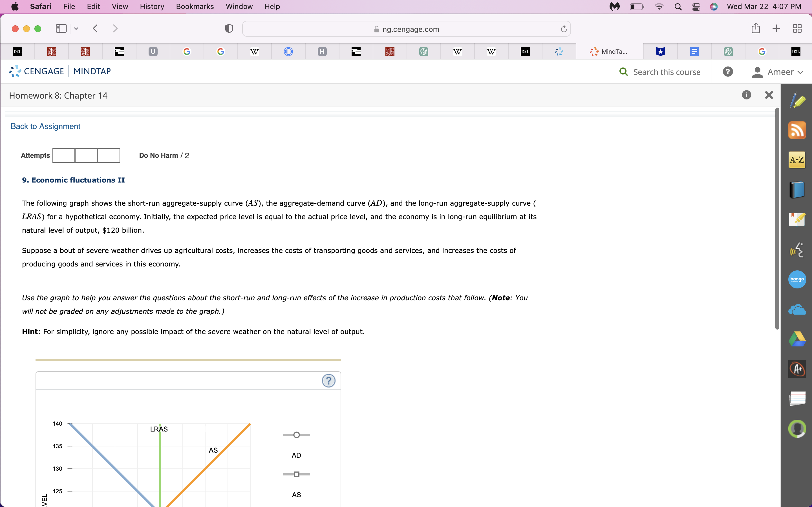Image resolution: width=812 pixels, height=507 pixels.
Task: Open the RSS feed panel in the sidebar
Action: pos(797,130)
